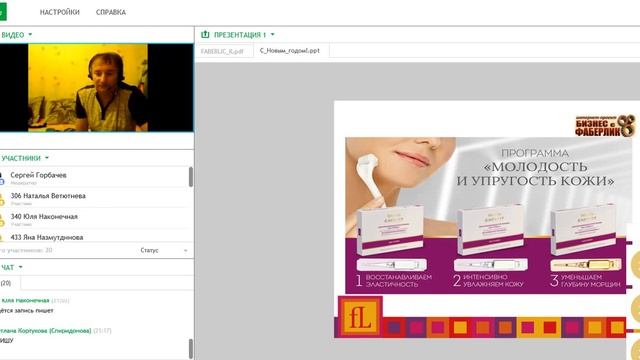Select participant 433 Яна Назмутдинова

tap(94, 237)
